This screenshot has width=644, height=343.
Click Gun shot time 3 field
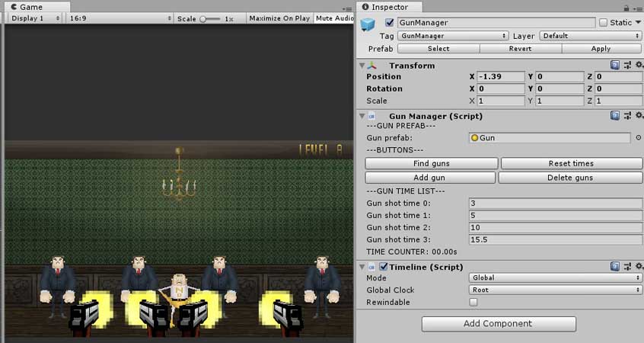[x=556, y=239]
